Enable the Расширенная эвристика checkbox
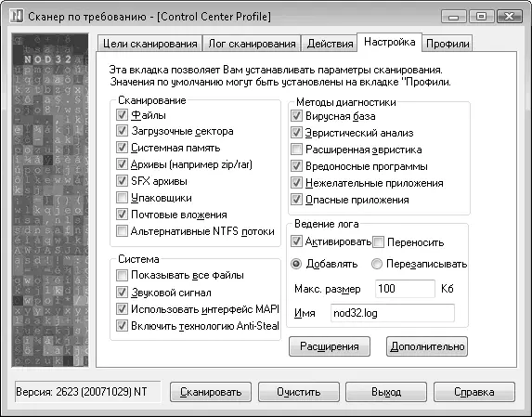This screenshot has height=417, width=532. (296, 150)
